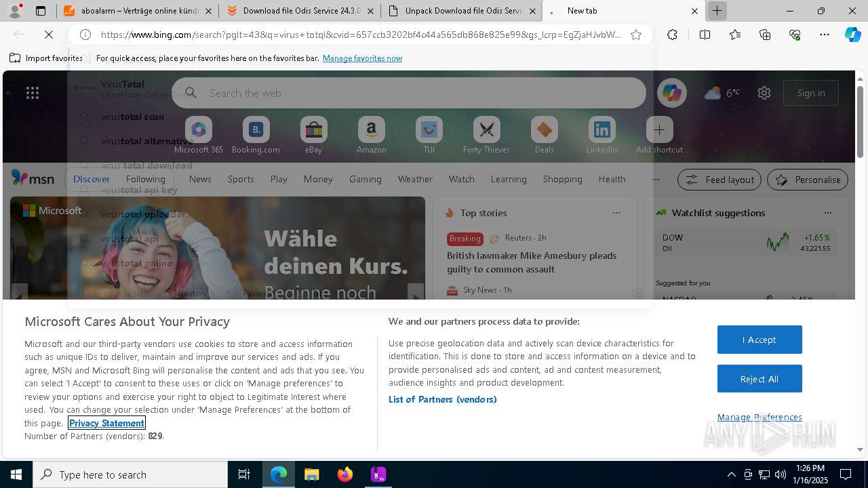Open the Windows Start menu
This screenshot has width=868, height=488.
coord(16,474)
